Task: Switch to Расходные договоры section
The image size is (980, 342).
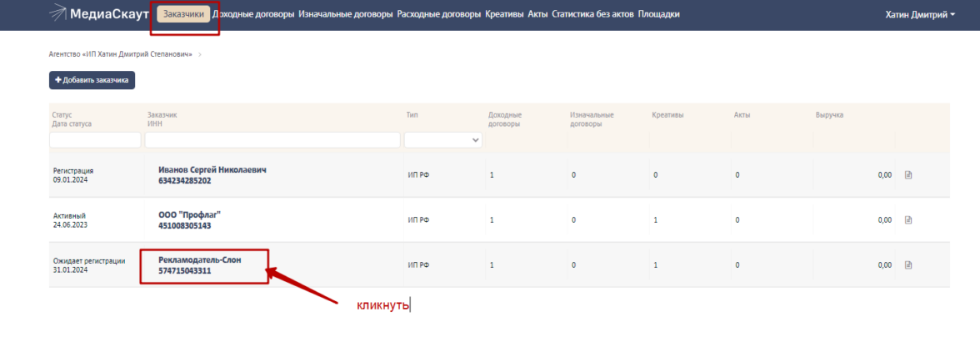Action: (438, 14)
